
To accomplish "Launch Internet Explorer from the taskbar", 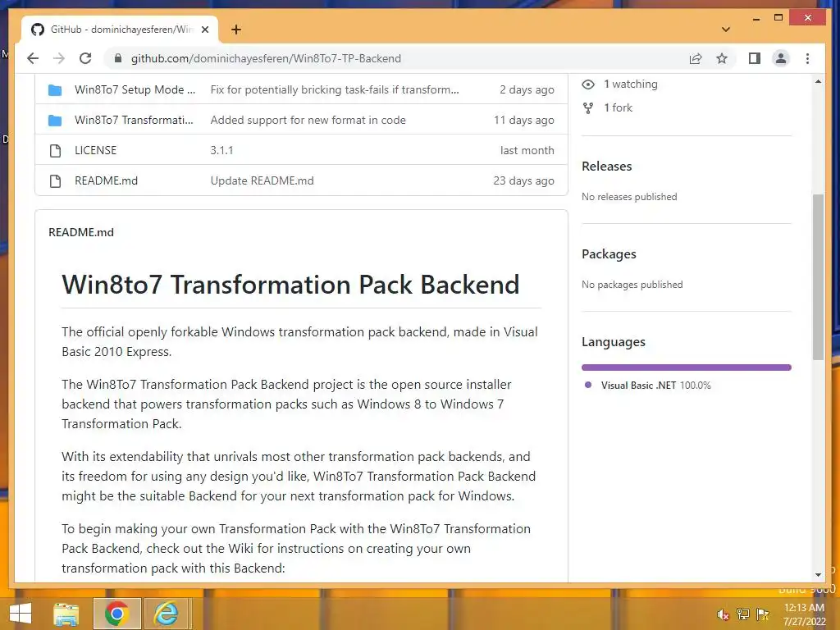I will [167, 614].
